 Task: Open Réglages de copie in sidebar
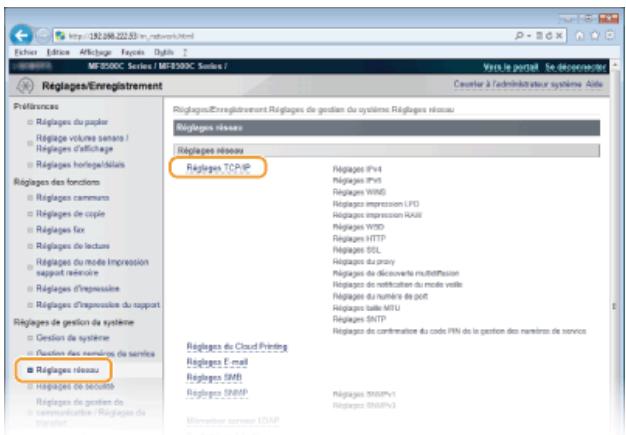point(70,214)
